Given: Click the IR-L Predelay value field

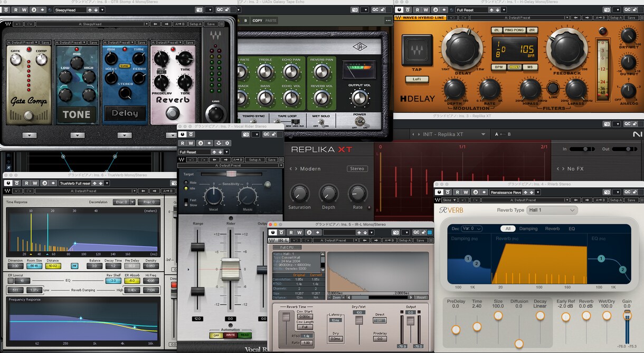Looking at the screenshot, I should tap(380, 339).
